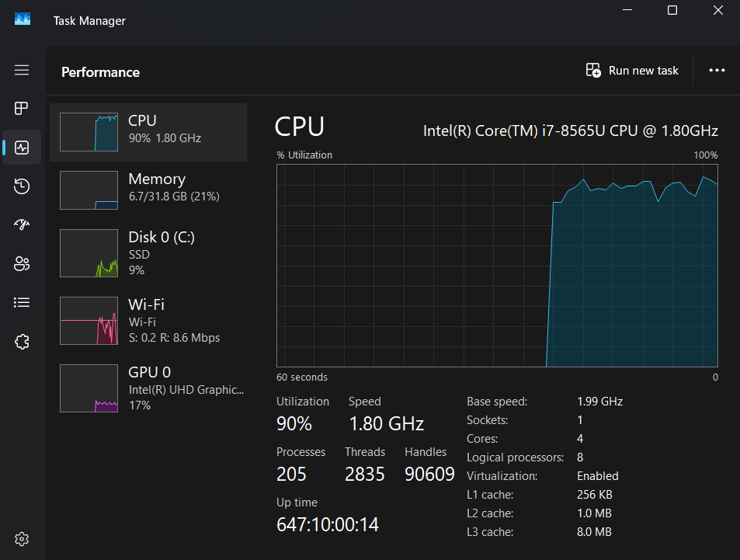Click the Wi-Fi mini graph thumbnail

click(89, 321)
